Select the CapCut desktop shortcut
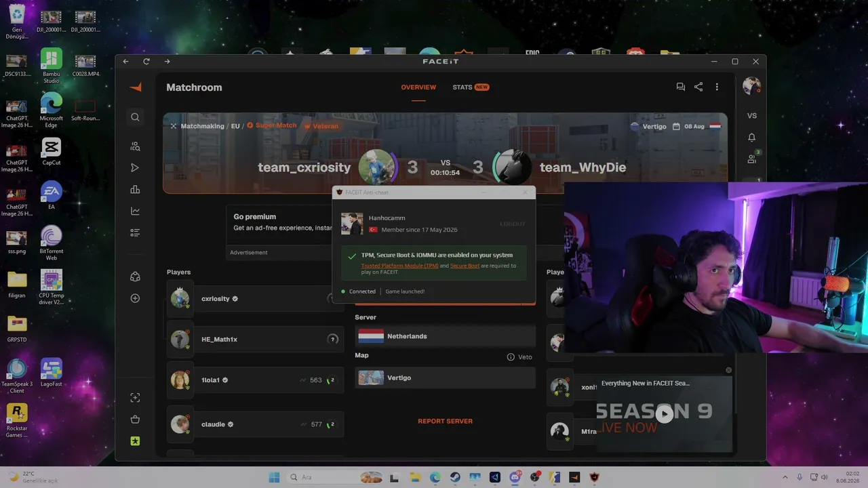Screen dimensions: 868x488 51,152
